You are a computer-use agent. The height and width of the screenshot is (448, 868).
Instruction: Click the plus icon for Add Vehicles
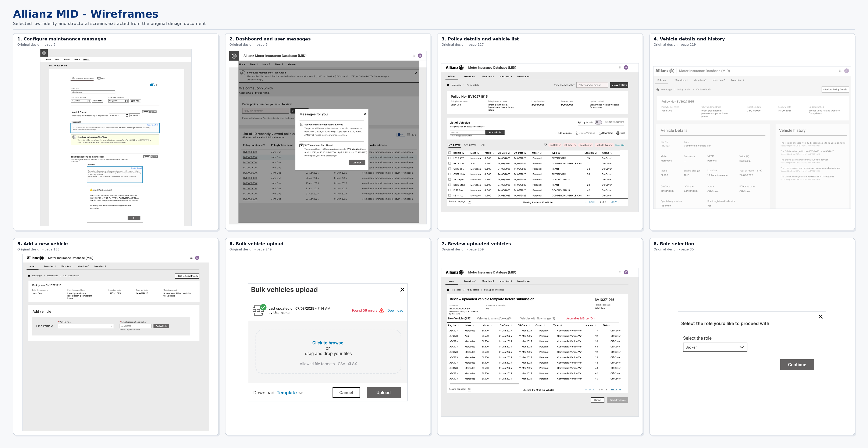pos(556,133)
